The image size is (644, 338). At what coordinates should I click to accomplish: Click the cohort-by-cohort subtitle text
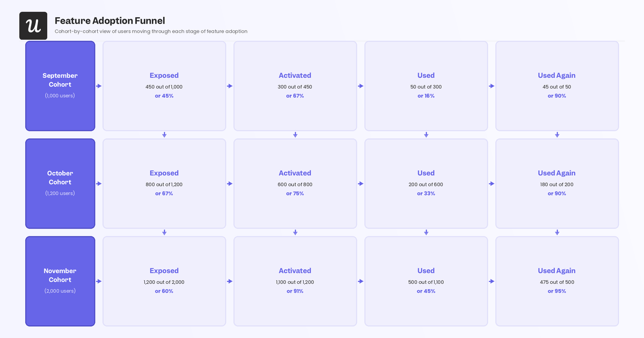(151, 31)
